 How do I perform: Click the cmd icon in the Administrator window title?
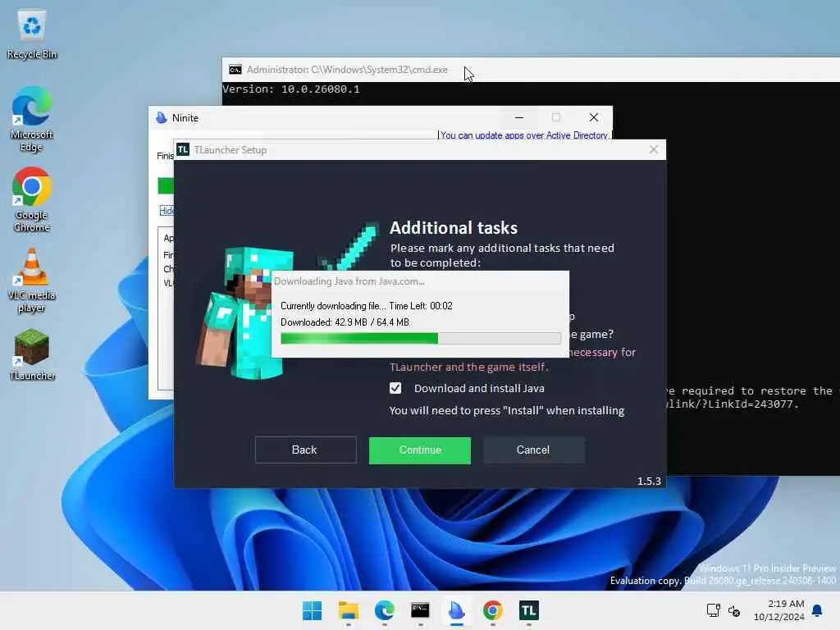coord(235,70)
